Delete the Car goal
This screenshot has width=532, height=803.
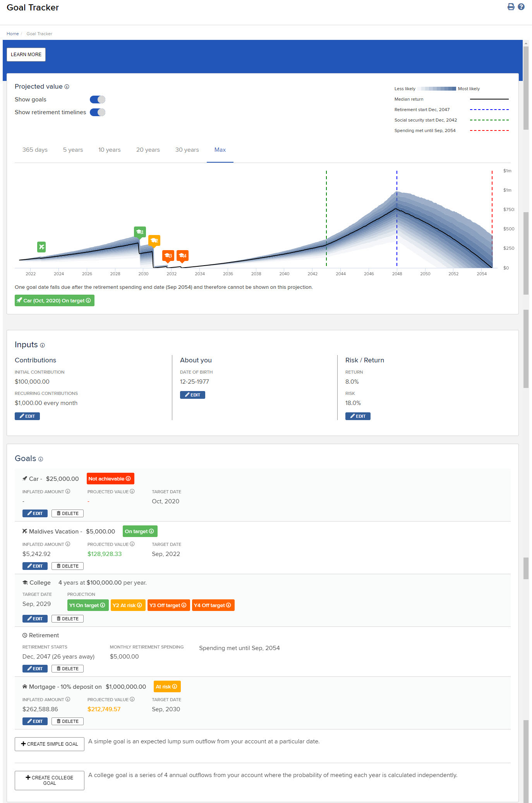(x=67, y=513)
